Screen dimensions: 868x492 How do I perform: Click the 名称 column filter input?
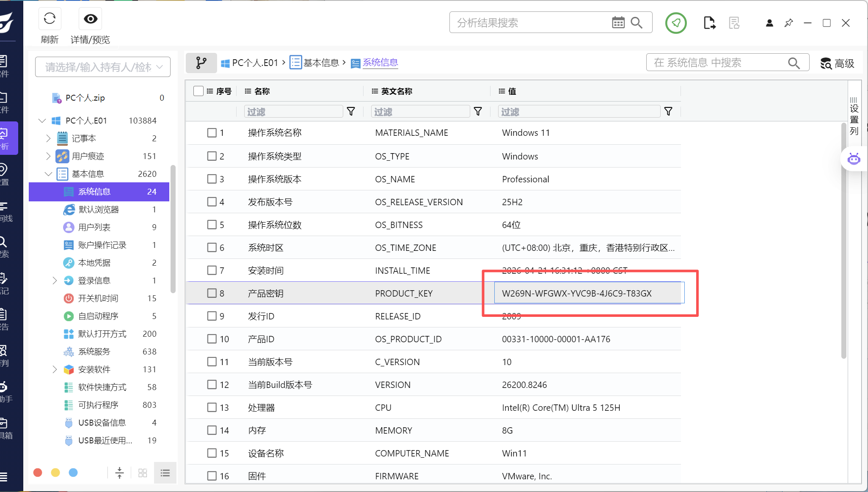point(294,112)
